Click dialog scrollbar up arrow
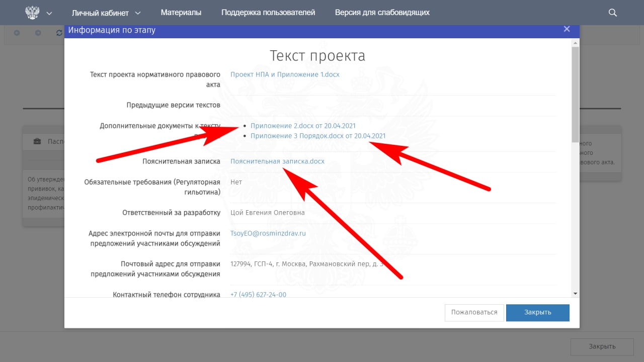 [575, 43]
